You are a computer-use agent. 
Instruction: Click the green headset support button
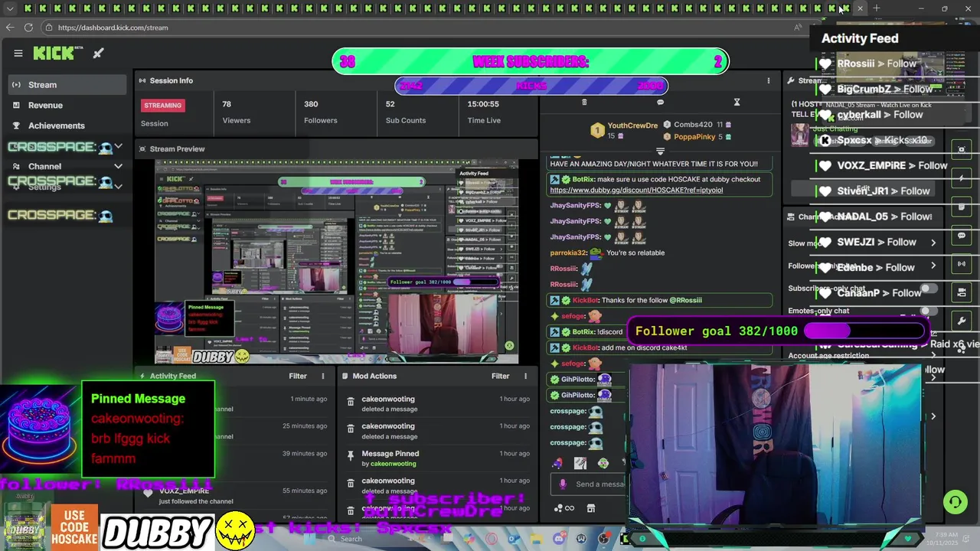click(x=955, y=502)
